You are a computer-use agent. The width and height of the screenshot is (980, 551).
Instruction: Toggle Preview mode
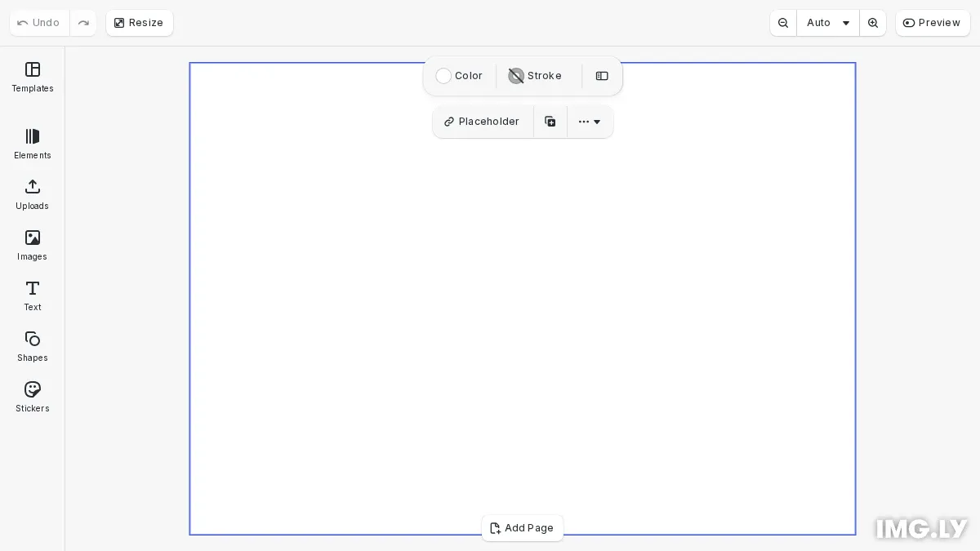pyautogui.click(x=933, y=23)
